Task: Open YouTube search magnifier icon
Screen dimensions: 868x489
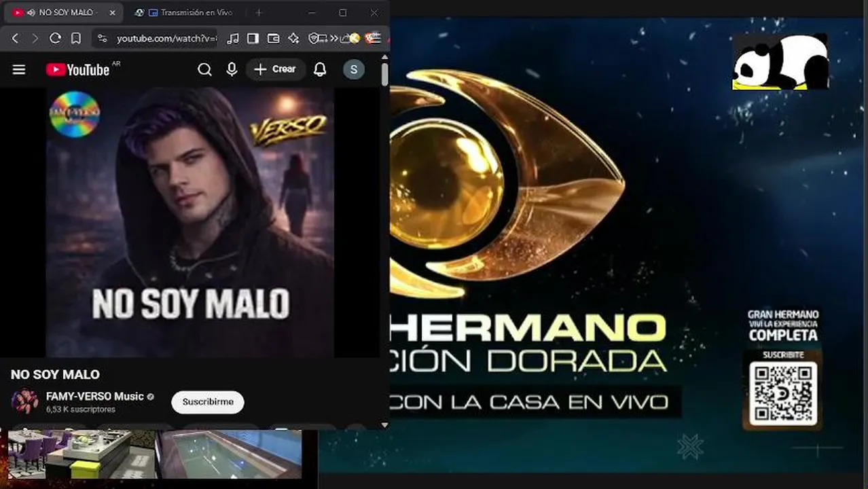Action: [x=204, y=69]
